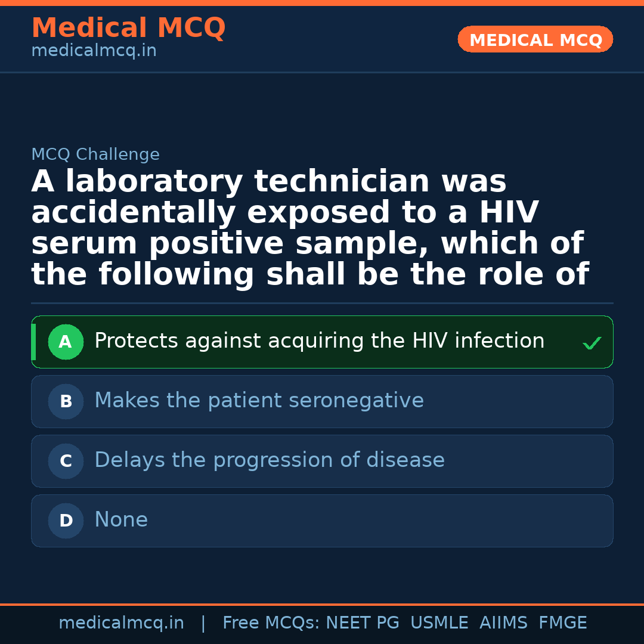Viewport: 644px width, 644px height.
Task: Select the B option circle
Action: pyautogui.click(x=66, y=402)
